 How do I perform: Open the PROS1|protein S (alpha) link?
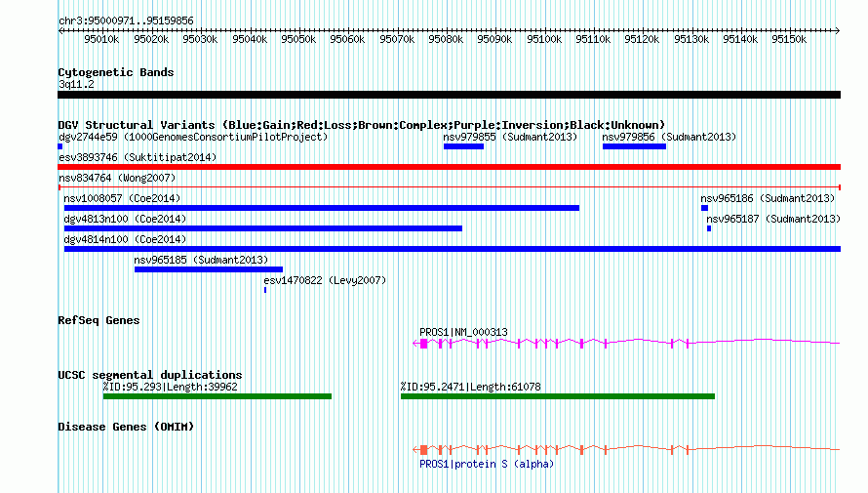pos(487,464)
